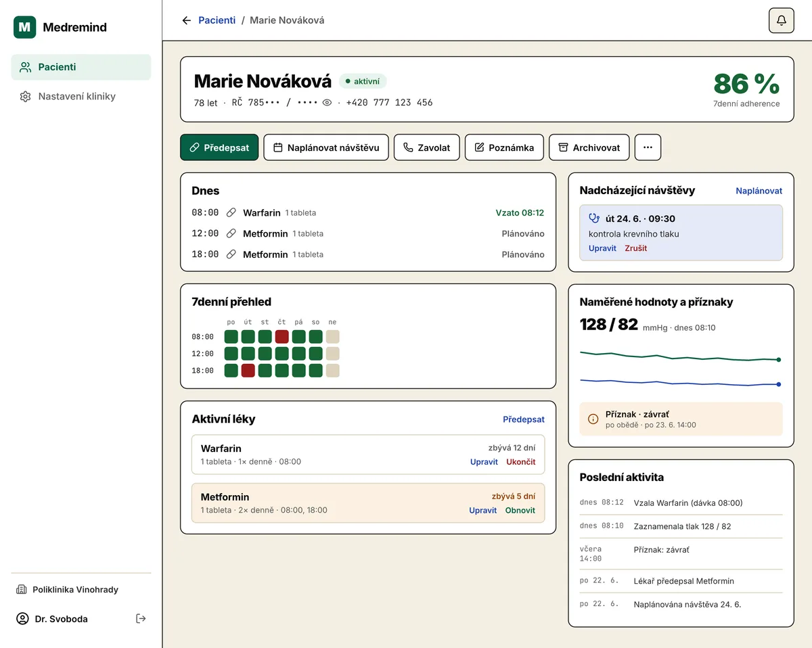Click Upravit for Metformin
Image resolution: width=812 pixels, height=648 pixels.
483,511
